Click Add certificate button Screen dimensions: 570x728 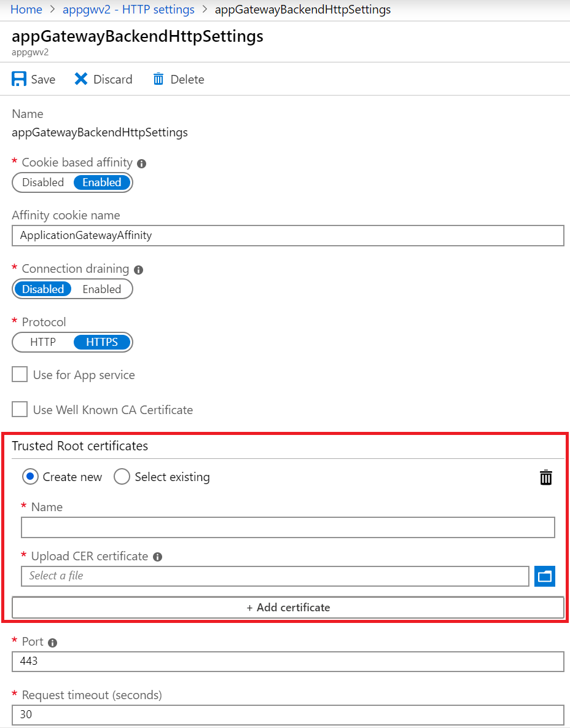tap(288, 608)
